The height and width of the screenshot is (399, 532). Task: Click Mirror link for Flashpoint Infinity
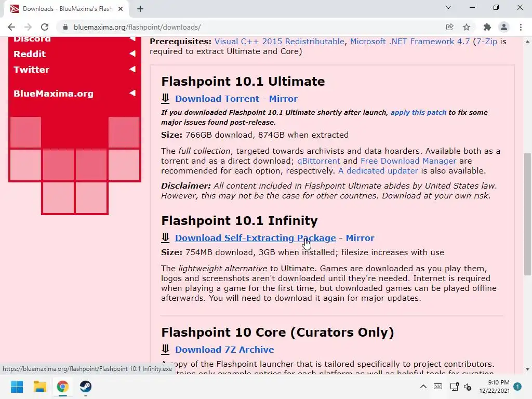[360, 238]
